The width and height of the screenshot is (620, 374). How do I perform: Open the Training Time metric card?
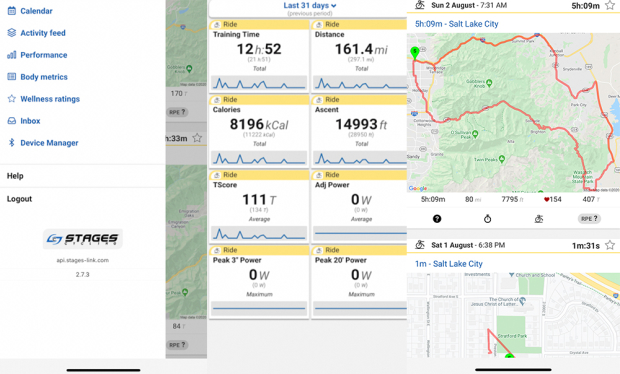259,55
